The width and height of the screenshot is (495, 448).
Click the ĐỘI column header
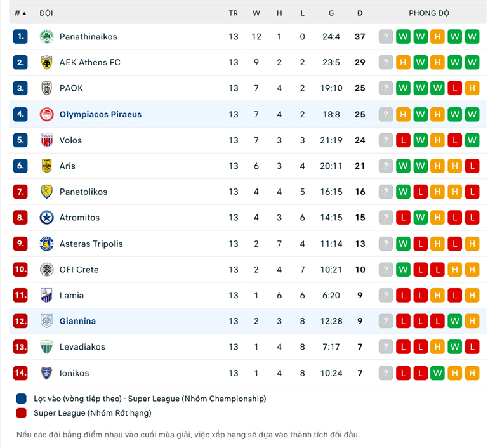coord(46,13)
